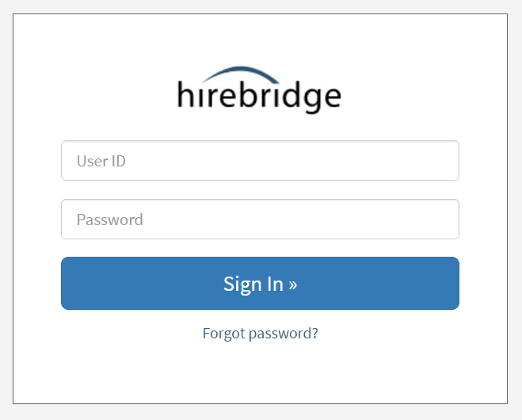
Task: Click 'Forgot password?' below Sign In
Action: click(260, 334)
